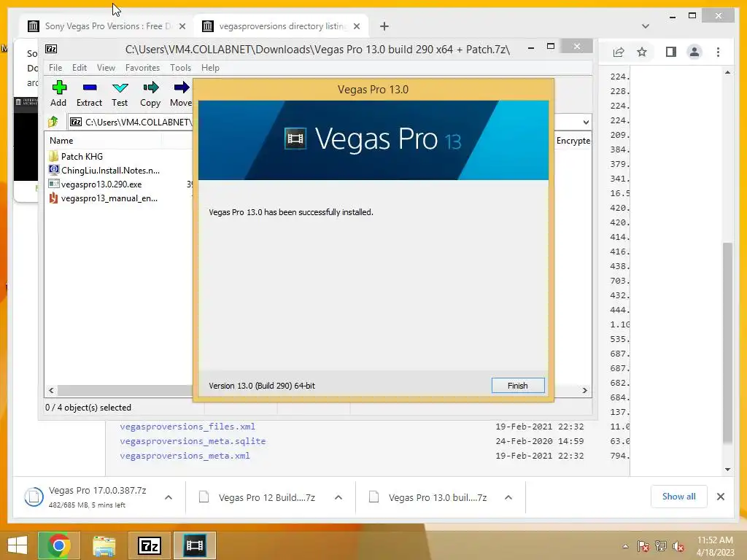Switch to Sony Vegas Pro Versions Chrome tab
This screenshot has width=747, height=560.
[x=106, y=26]
